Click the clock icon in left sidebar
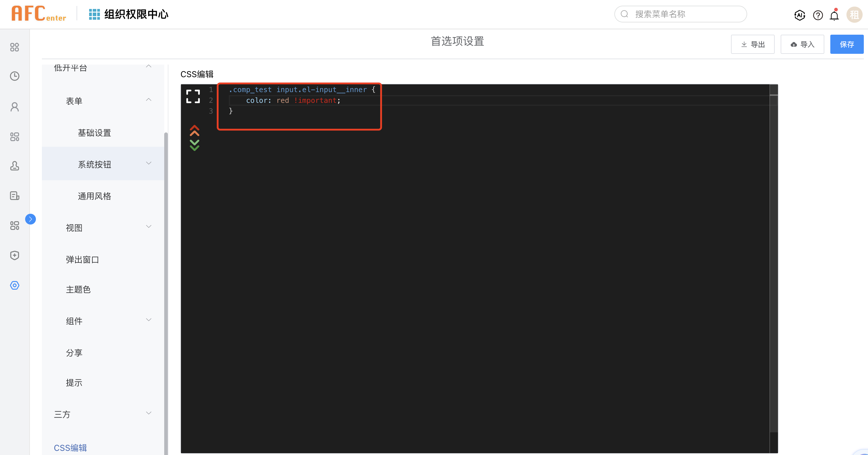 (14, 76)
